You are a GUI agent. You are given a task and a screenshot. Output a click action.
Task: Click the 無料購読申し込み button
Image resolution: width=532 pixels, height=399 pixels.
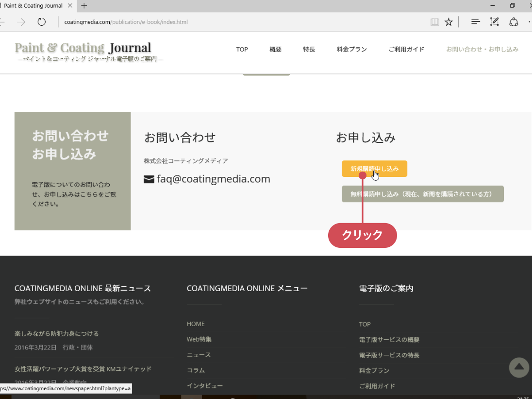pos(422,194)
